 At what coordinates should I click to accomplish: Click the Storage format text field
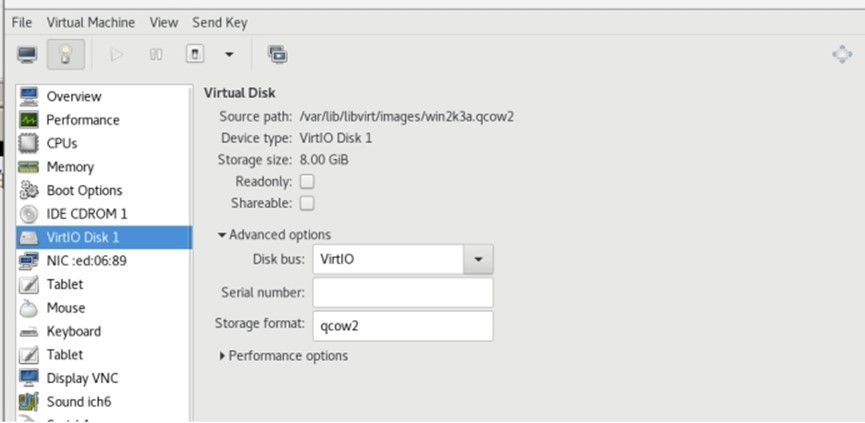pyautogui.click(x=403, y=325)
